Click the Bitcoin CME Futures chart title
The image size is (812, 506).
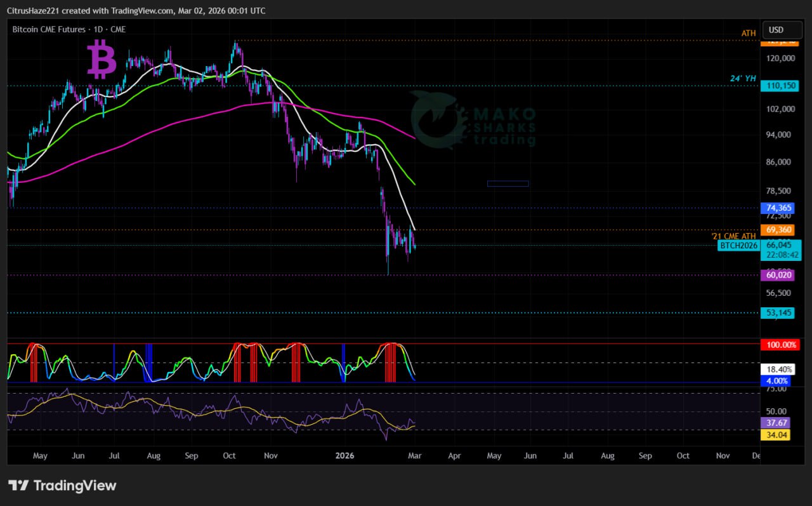click(69, 29)
